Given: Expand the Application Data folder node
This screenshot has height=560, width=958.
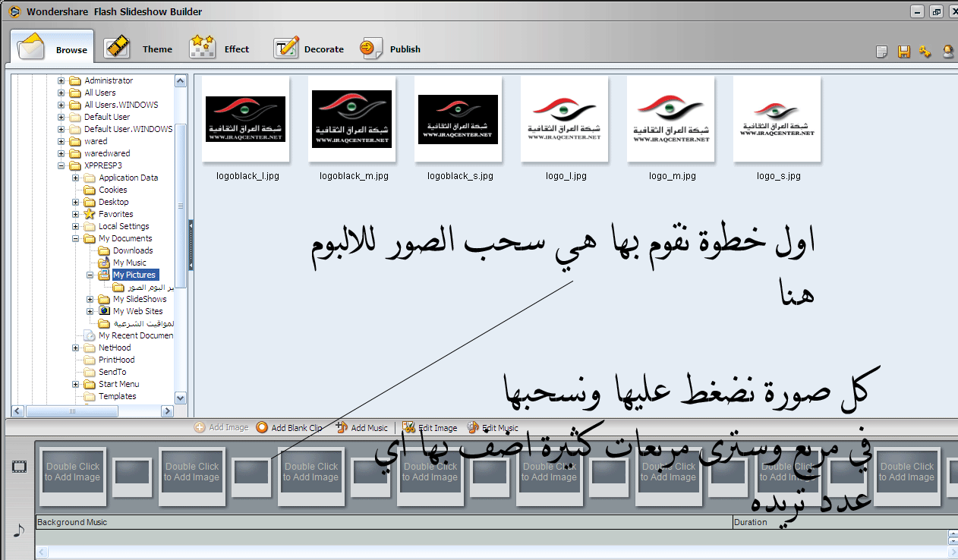Looking at the screenshot, I should click(76, 178).
